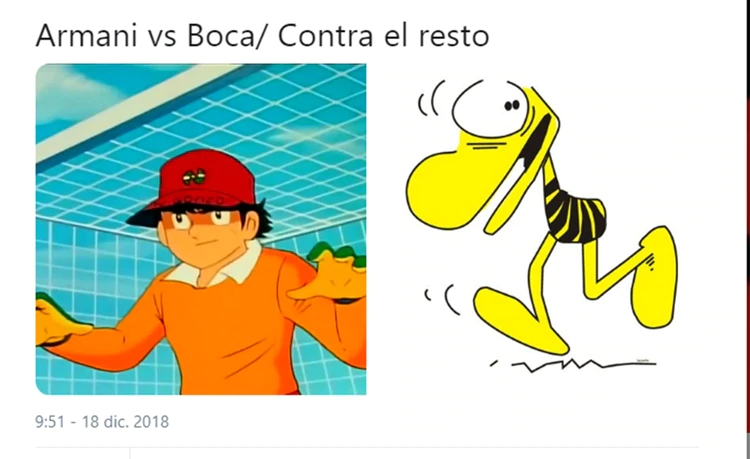Click the goalkeeper's raised glove on the right
This screenshot has height=459, width=750.
pos(332,275)
